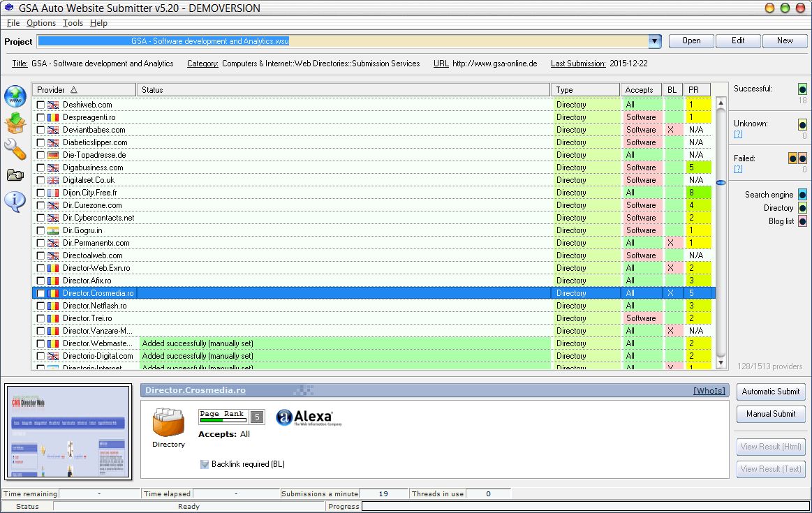812x513 pixels.
Task: Click the Unknown status indicator icon
Action: coord(802,124)
